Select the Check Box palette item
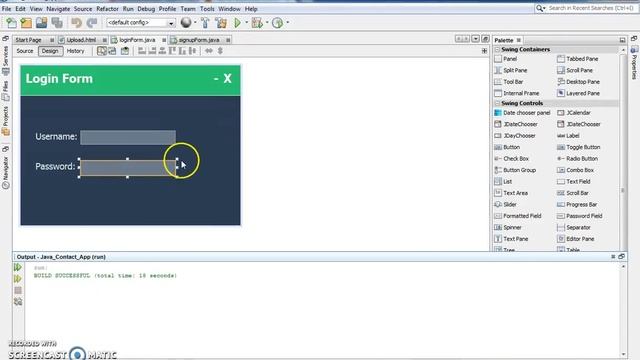 [x=511, y=159]
